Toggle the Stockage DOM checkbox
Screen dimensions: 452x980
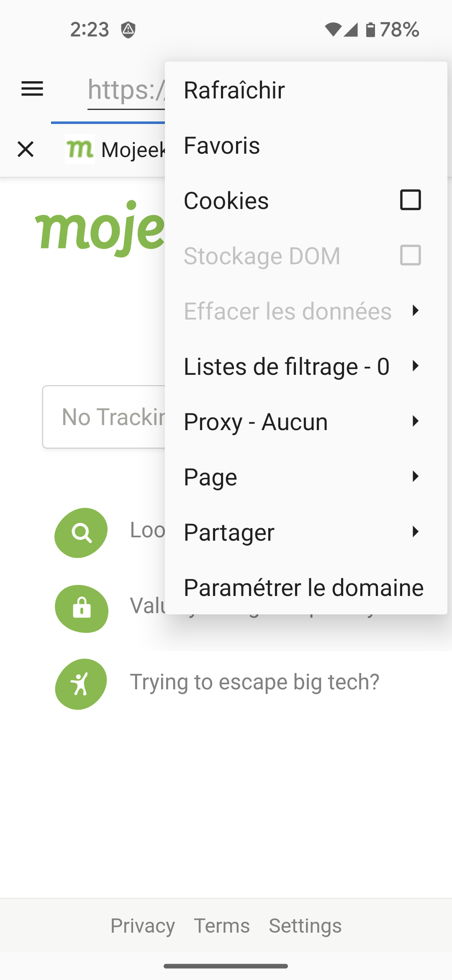(410, 255)
